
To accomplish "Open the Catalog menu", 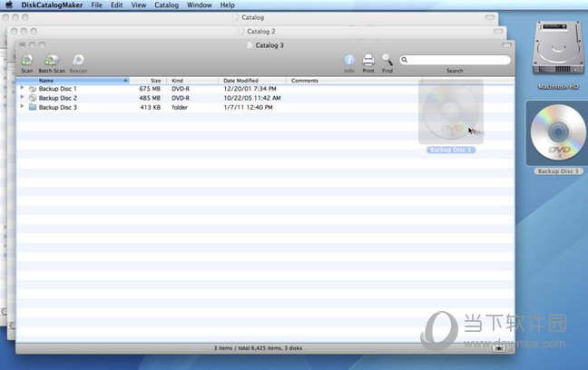I will (166, 5).
